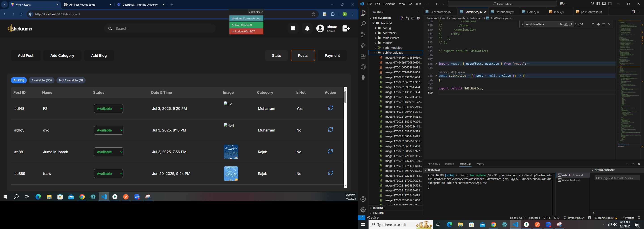644x229 pixels.
Task: Open Juma Mubarak post image thumbnail
Action: 231,152
